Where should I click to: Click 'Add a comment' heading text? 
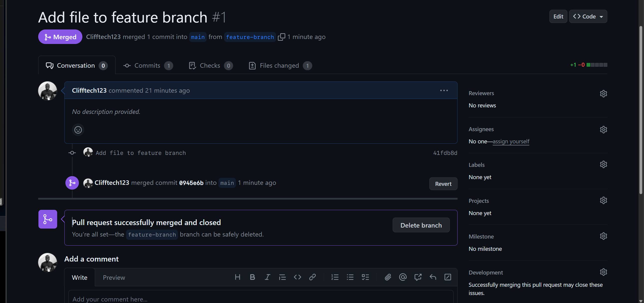pos(92,259)
